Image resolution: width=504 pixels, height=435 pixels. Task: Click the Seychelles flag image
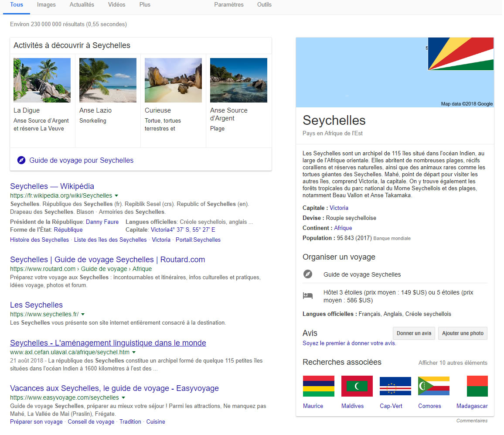point(460,54)
